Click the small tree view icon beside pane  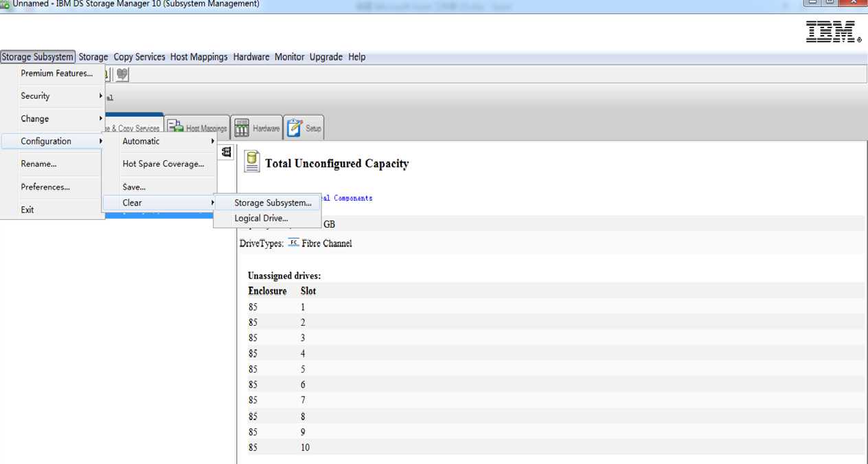pyautogui.click(x=227, y=153)
